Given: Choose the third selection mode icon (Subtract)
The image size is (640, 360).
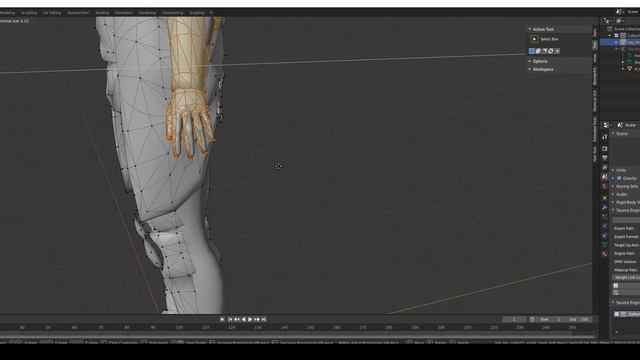Looking at the screenshot, I should 544,51.
